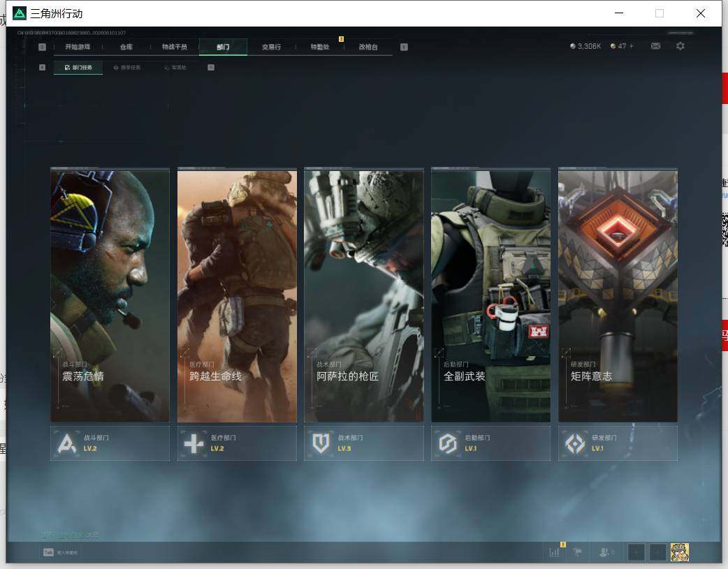The image size is (728, 569).
Task: Click the key icon right of the sub-tabs
Action: tap(211, 67)
